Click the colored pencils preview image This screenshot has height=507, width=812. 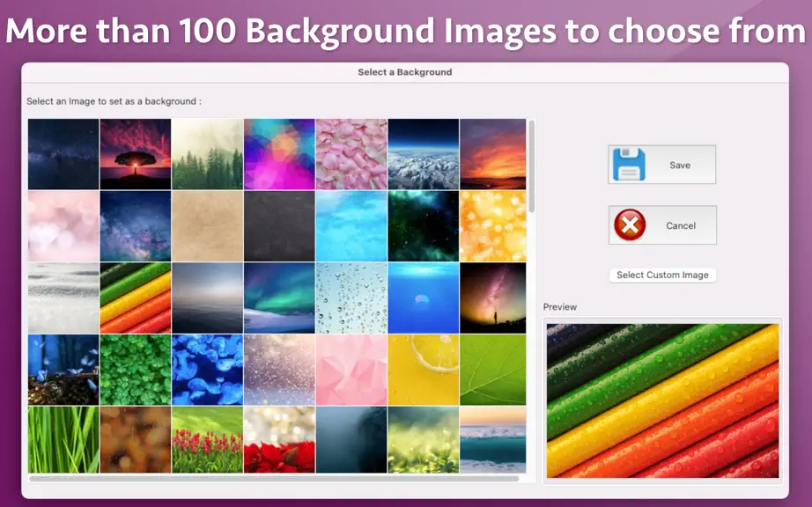coord(662,401)
